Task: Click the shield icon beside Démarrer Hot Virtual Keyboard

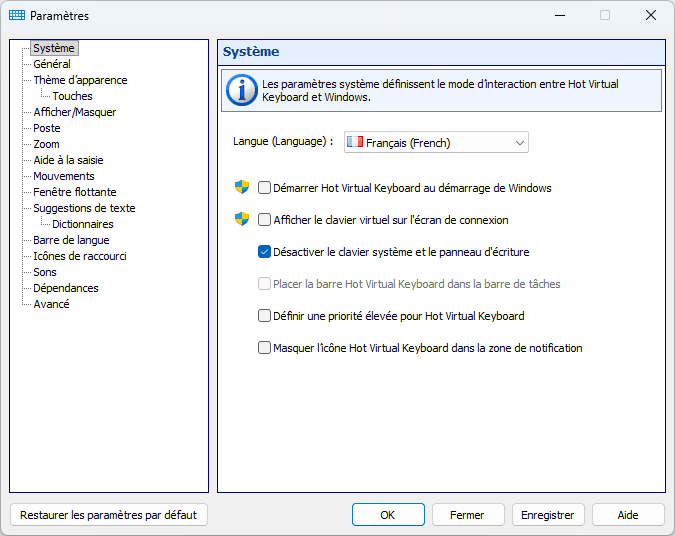Action: click(x=242, y=187)
